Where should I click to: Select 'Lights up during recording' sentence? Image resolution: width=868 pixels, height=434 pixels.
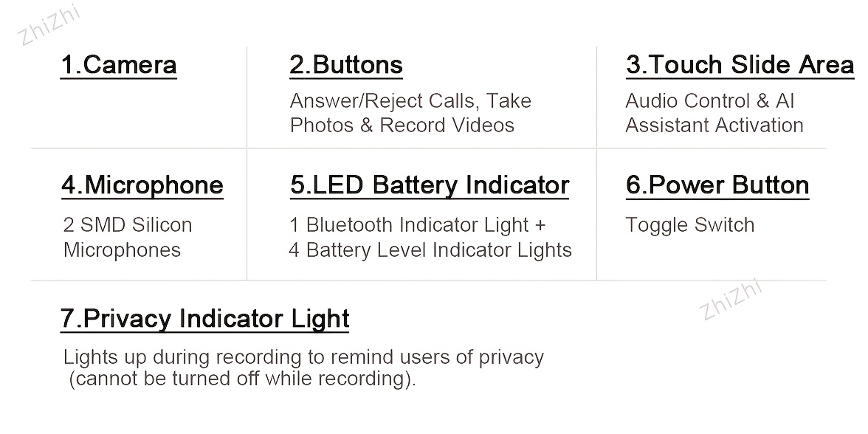point(303,357)
